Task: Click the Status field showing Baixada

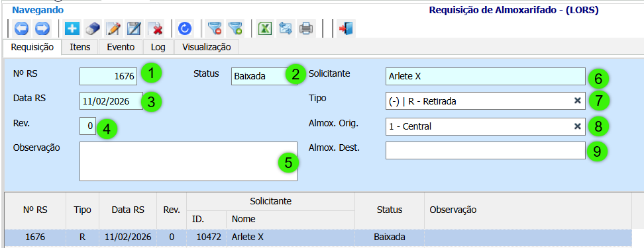Action: 264,76
